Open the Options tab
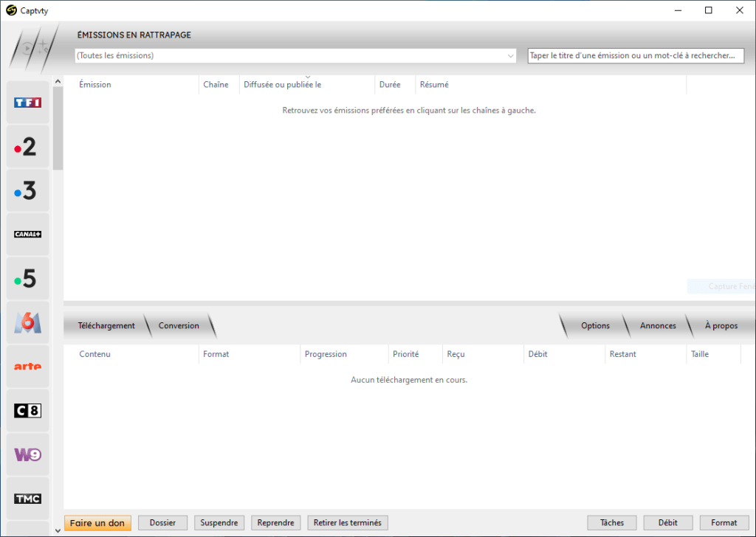 pyautogui.click(x=596, y=325)
